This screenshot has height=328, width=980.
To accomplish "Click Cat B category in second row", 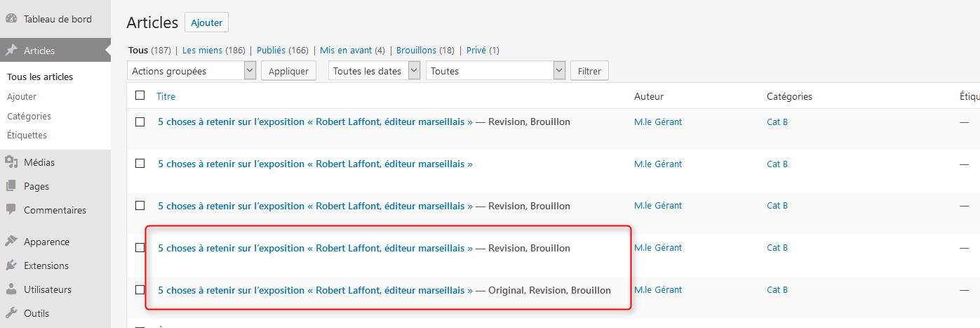I will pos(777,164).
